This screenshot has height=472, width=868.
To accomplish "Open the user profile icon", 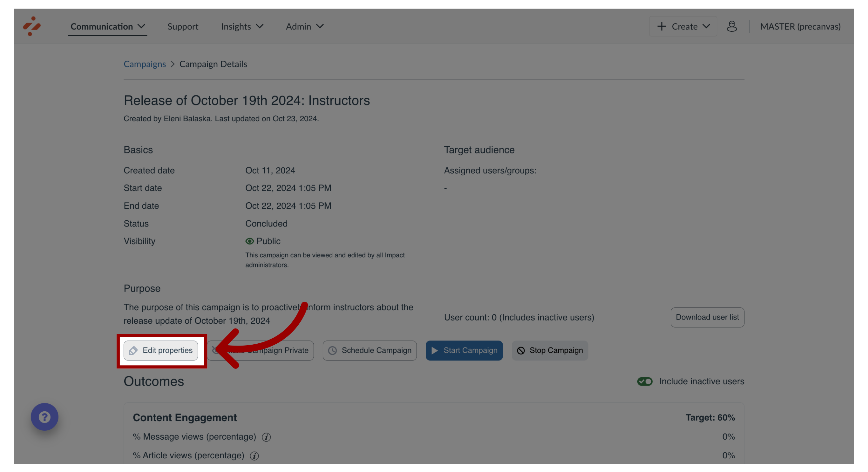I will 731,26.
